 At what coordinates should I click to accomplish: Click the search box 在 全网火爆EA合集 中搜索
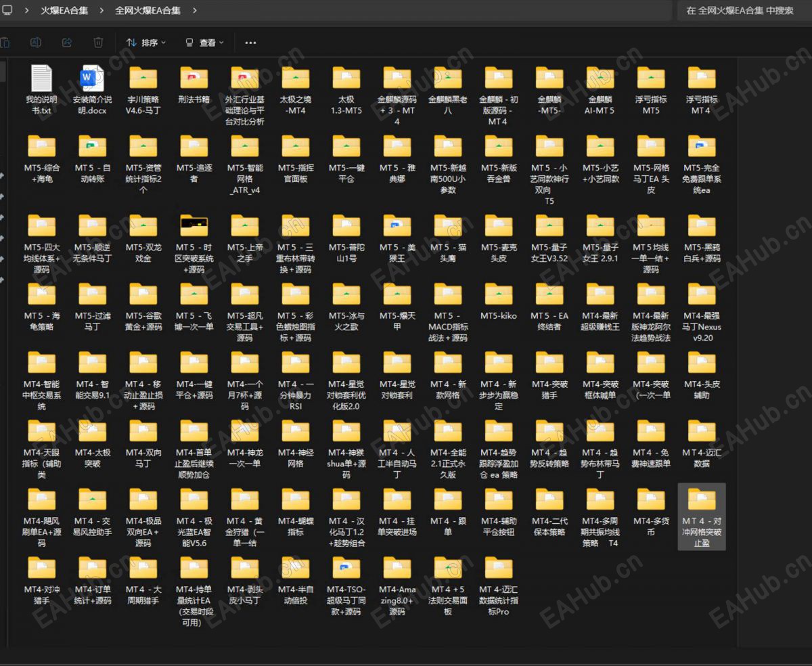point(744,10)
